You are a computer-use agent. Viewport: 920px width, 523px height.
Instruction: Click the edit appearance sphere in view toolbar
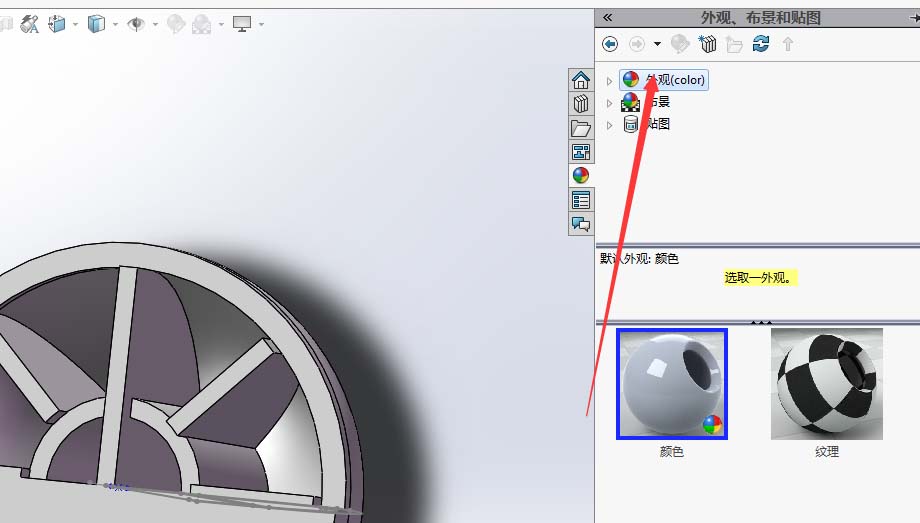point(175,24)
